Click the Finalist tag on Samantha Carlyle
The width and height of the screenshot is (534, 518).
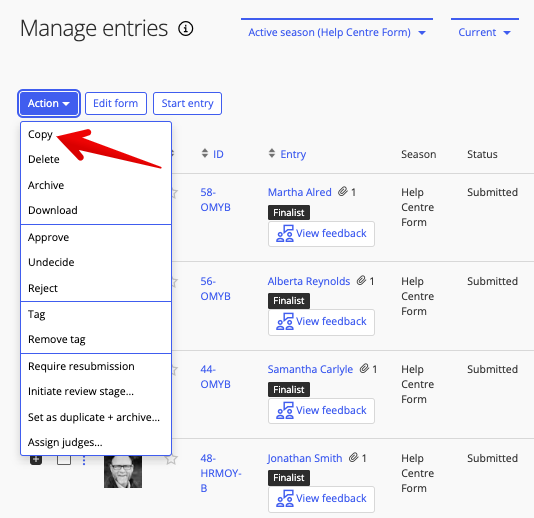pyautogui.click(x=289, y=389)
